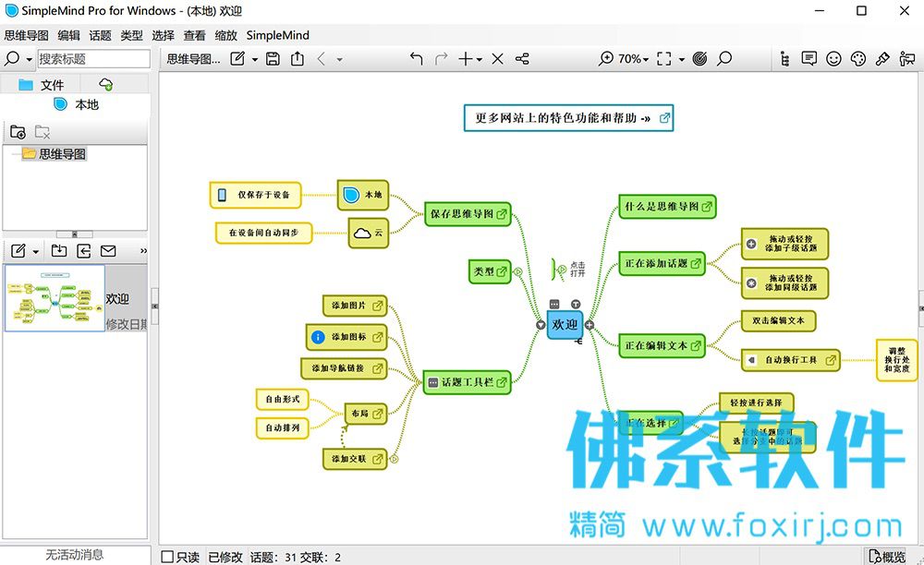Click the fit-to-screen brackets icon

click(664, 58)
